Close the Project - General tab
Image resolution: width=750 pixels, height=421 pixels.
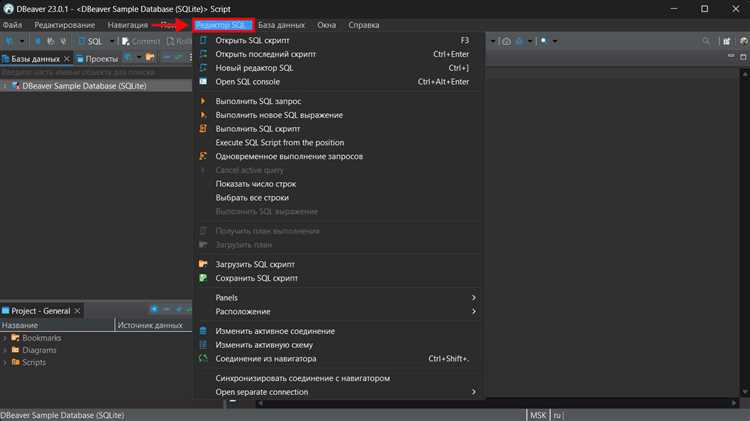click(77, 311)
